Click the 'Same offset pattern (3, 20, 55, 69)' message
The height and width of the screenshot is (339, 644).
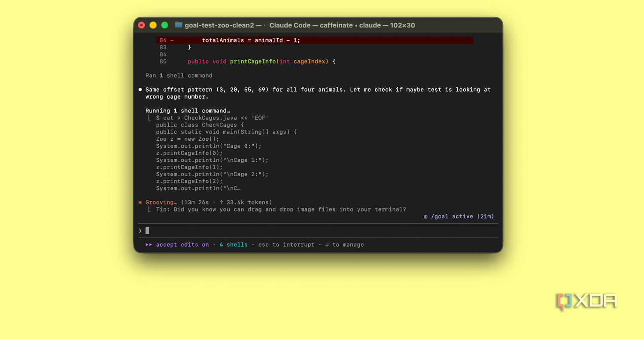318,93
